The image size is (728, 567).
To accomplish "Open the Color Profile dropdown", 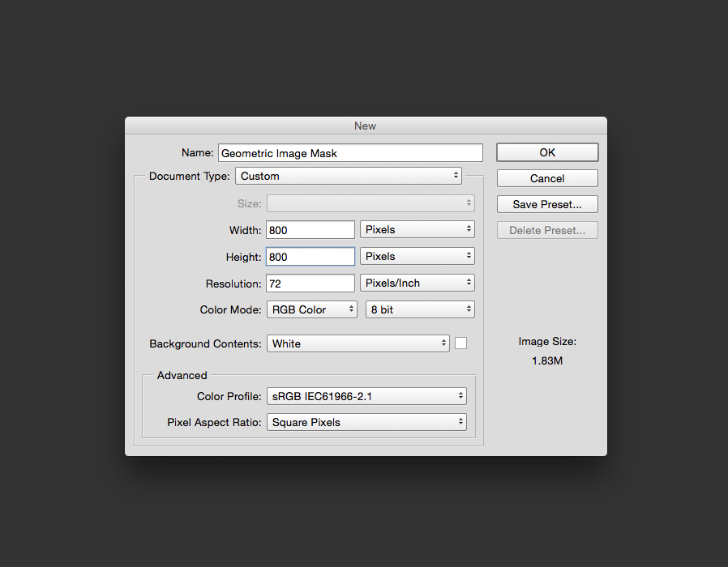I will pyautogui.click(x=366, y=396).
